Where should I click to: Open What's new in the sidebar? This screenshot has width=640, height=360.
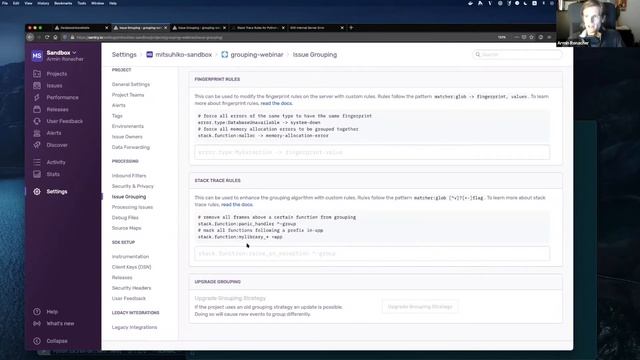pyautogui.click(x=60, y=324)
